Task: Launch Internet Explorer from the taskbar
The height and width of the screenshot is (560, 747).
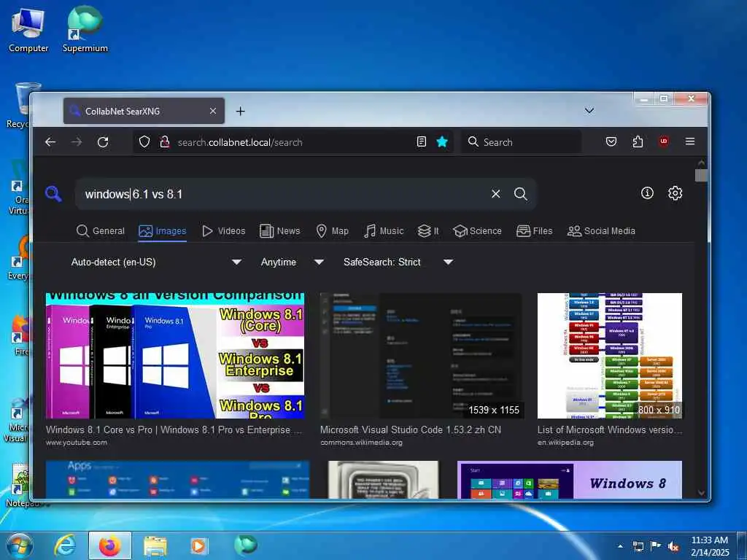Action: pyautogui.click(x=65, y=545)
